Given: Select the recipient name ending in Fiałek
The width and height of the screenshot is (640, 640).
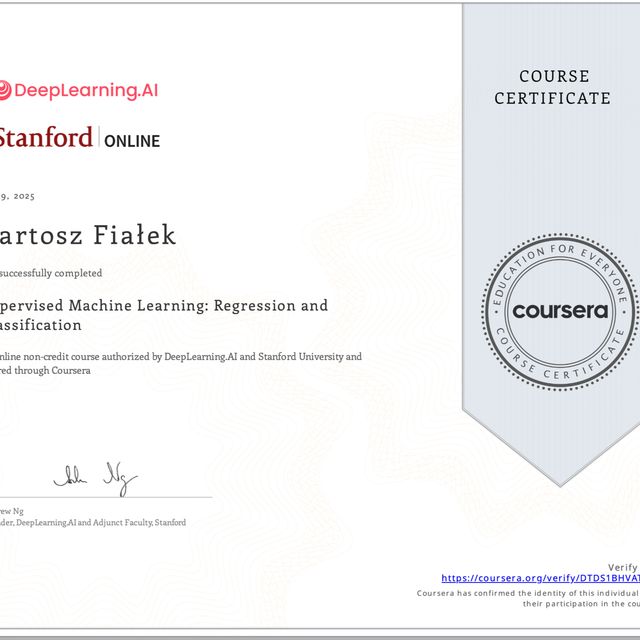Looking at the screenshot, I should point(88,235).
